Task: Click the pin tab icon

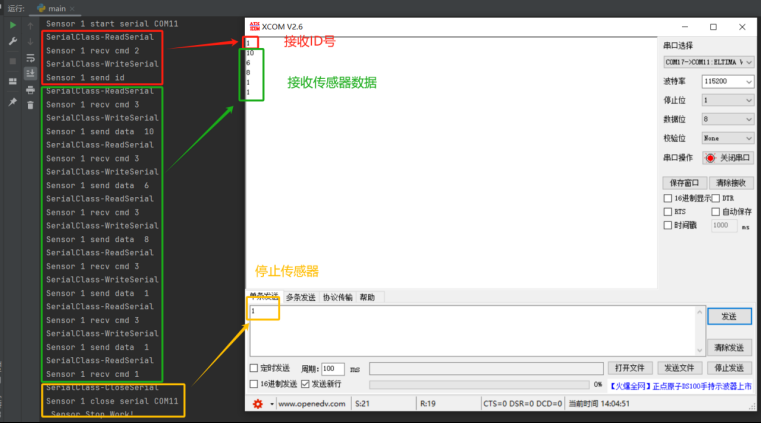Action: pos(13,102)
